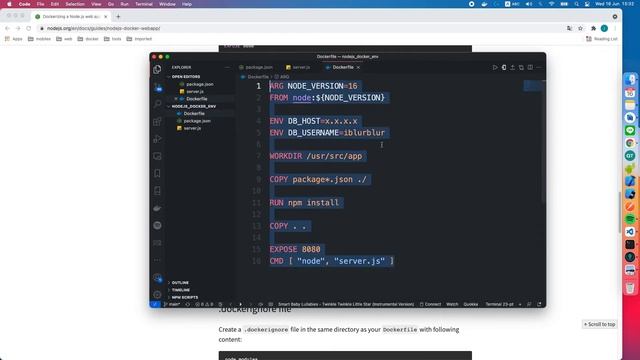Open the File menu in the macOS menu bar
The height and width of the screenshot is (360, 640).
coord(40,4)
